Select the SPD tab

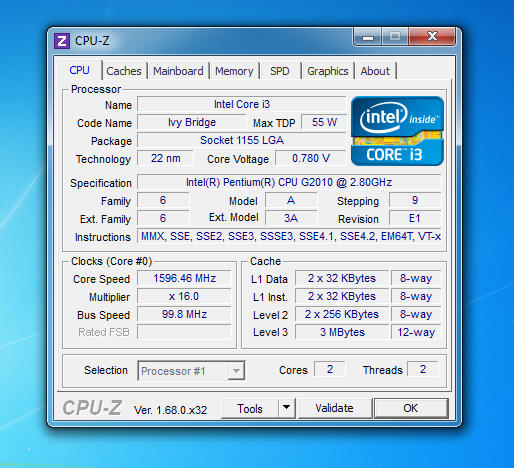(280, 71)
